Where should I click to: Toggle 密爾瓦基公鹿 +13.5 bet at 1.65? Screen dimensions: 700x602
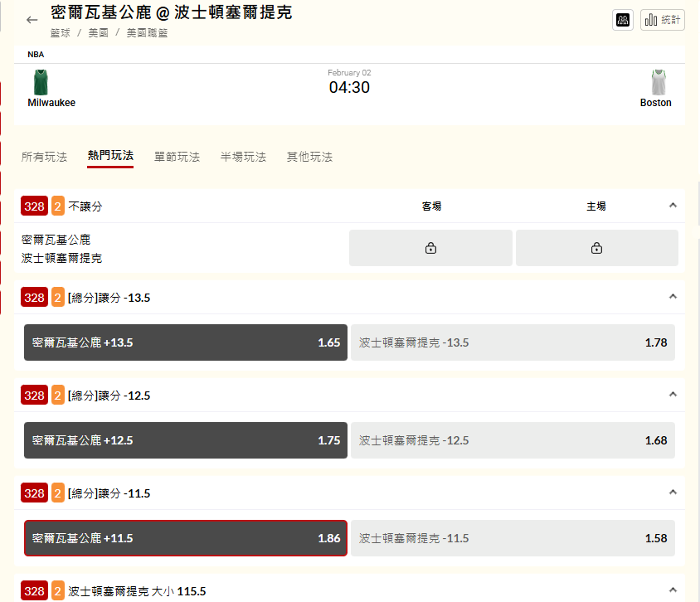pos(186,342)
